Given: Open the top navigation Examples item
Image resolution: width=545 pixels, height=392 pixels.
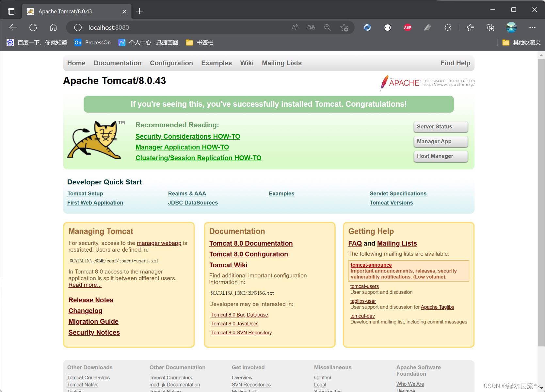Looking at the screenshot, I should (216, 63).
